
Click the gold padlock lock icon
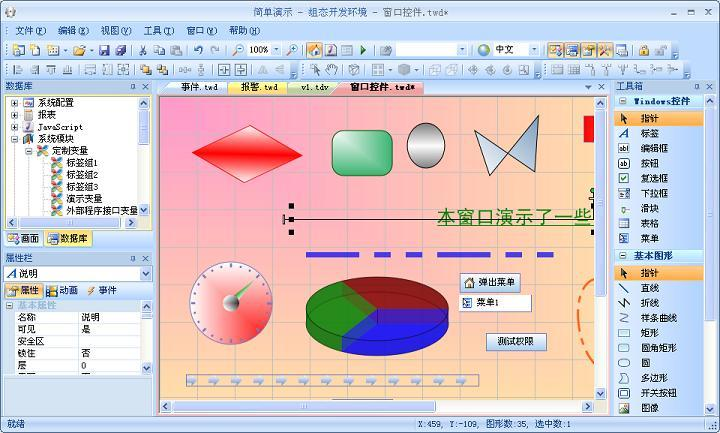[644, 50]
